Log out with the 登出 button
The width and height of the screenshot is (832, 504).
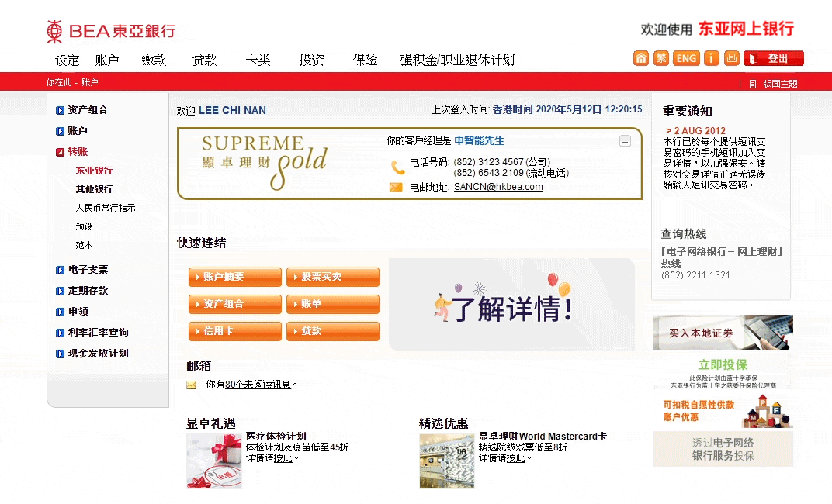pos(774,58)
